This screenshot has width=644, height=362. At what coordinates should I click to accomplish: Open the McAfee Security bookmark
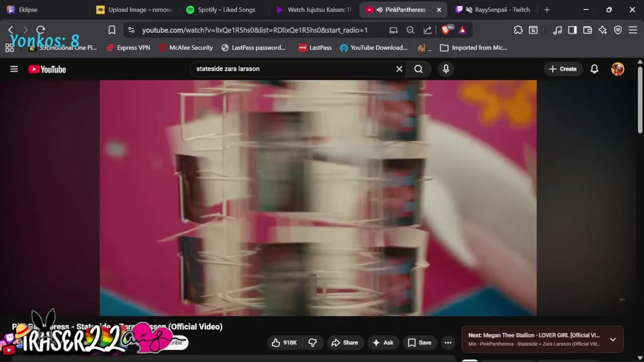(x=186, y=48)
